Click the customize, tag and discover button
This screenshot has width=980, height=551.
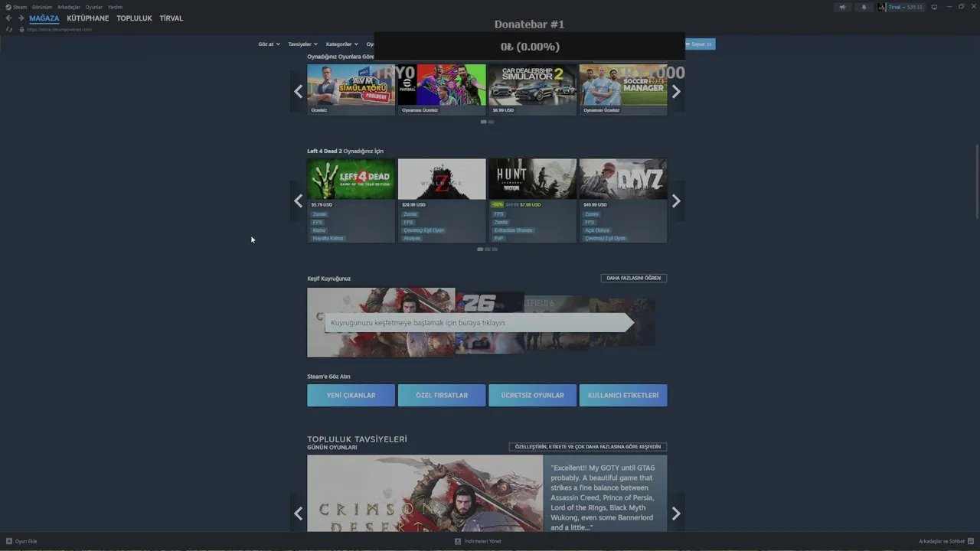tap(588, 447)
